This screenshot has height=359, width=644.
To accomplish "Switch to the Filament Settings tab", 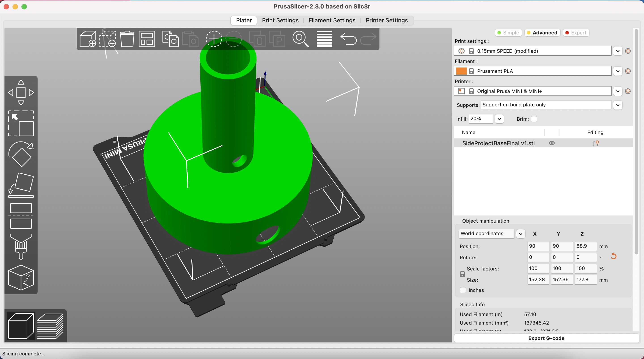I will coord(332,20).
